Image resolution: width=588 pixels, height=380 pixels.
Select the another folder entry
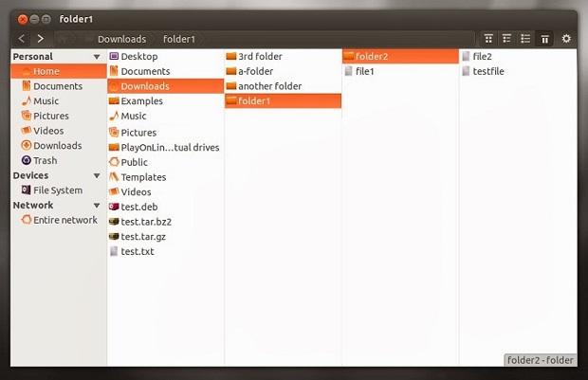tap(284, 86)
